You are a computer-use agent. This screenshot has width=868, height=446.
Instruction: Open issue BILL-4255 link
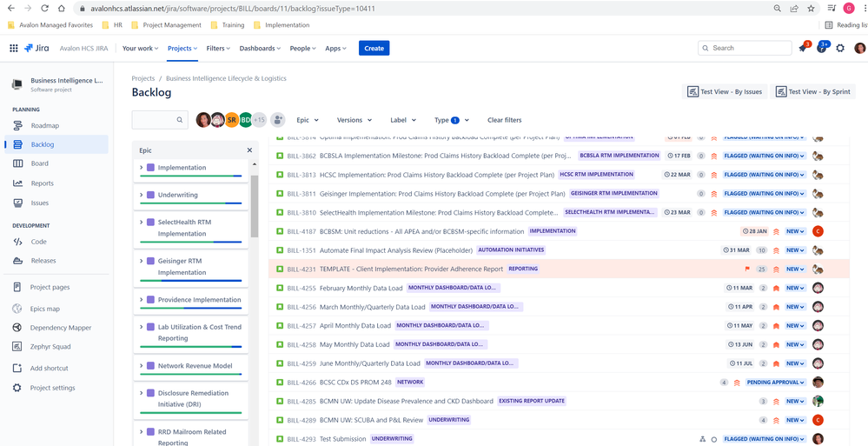(301, 288)
